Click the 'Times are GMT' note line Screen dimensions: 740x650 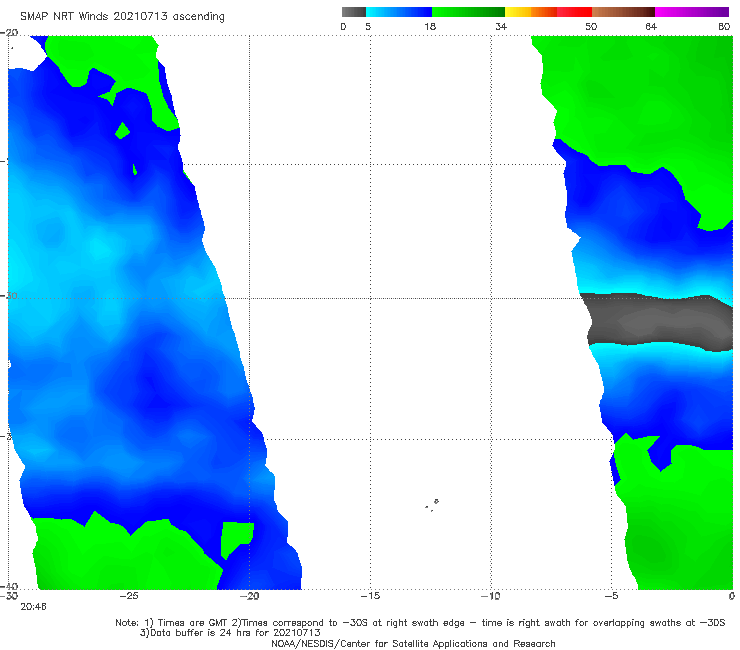pyautogui.click(x=420, y=623)
